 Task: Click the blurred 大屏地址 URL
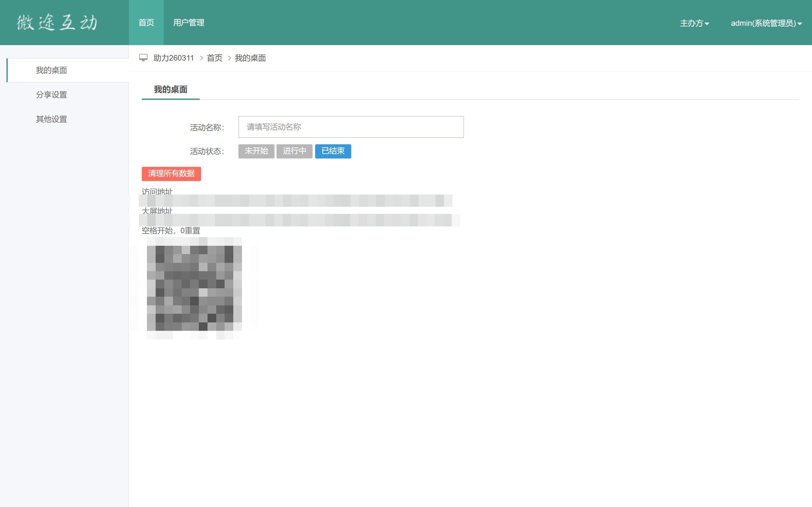[x=299, y=220]
